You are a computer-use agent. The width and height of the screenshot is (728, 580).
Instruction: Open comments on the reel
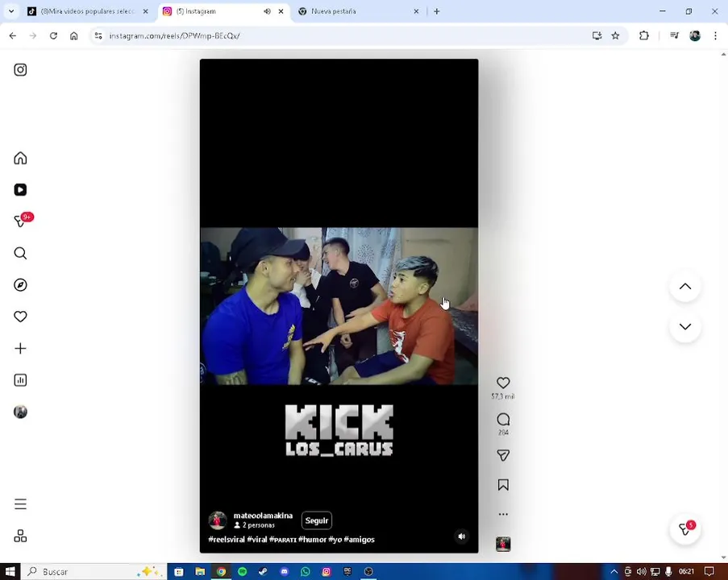(x=503, y=420)
